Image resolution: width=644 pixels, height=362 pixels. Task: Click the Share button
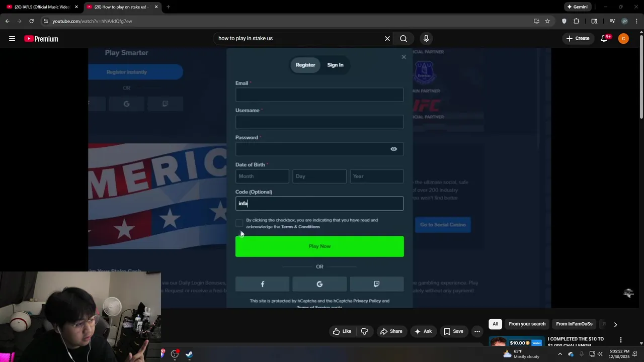[x=391, y=331]
